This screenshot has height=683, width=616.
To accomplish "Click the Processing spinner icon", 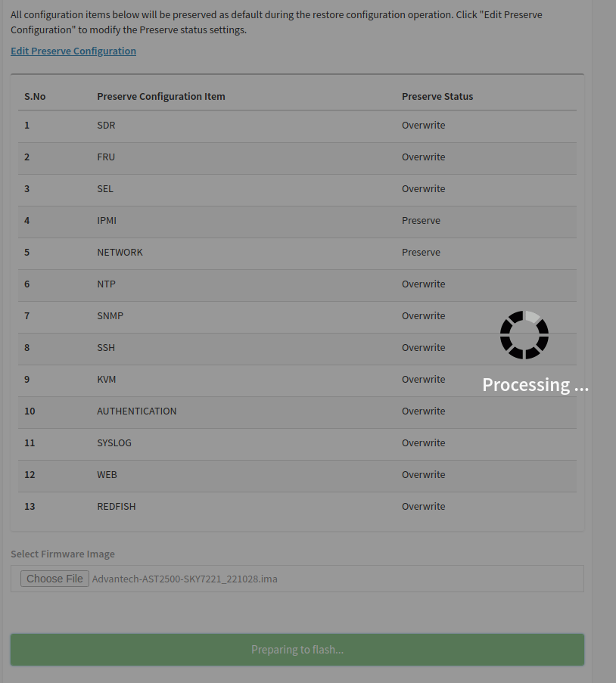I will click(524, 335).
